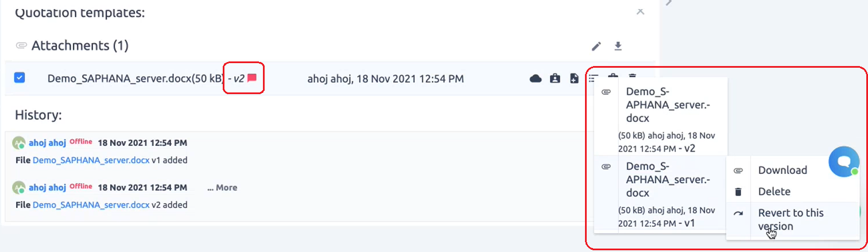Select Download from the context menu

pyautogui.click(x=783, y=170)
